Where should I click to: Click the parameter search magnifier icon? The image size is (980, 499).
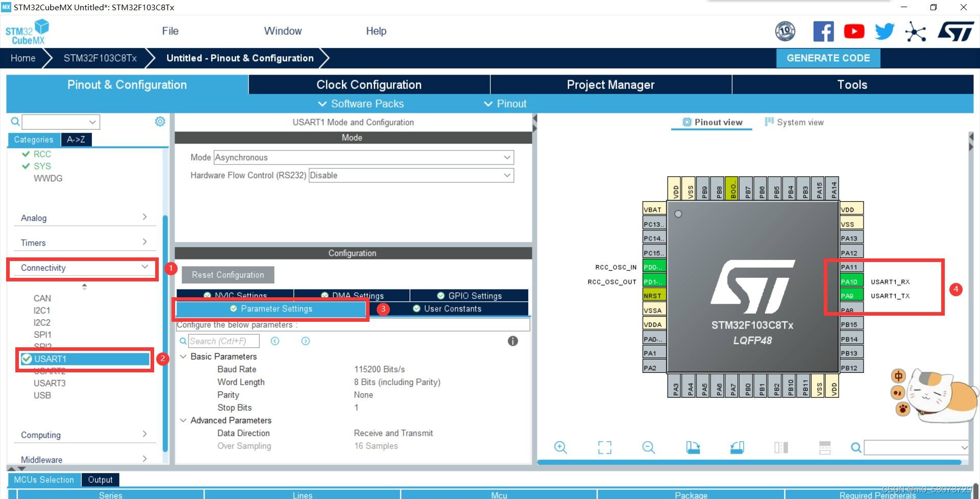[183, 341]
